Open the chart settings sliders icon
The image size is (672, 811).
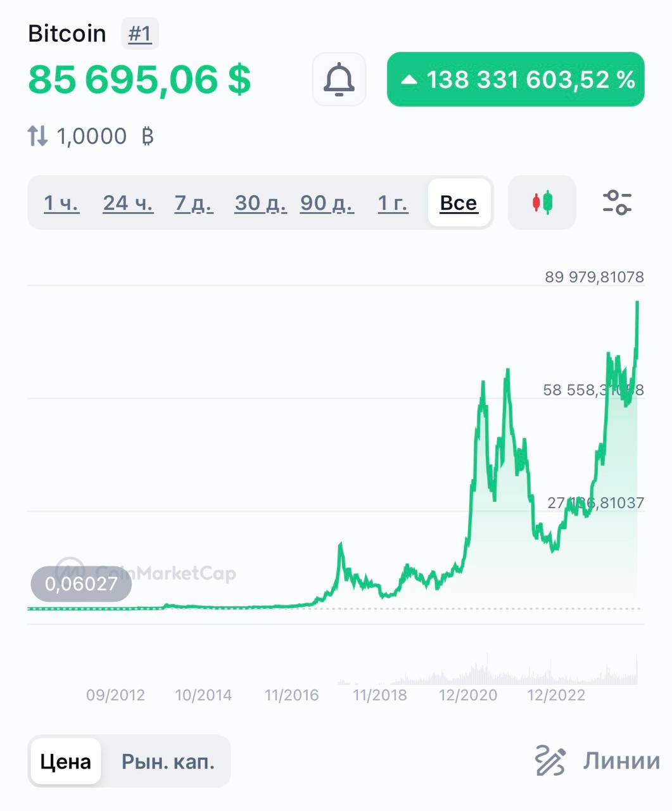(616, 203)
